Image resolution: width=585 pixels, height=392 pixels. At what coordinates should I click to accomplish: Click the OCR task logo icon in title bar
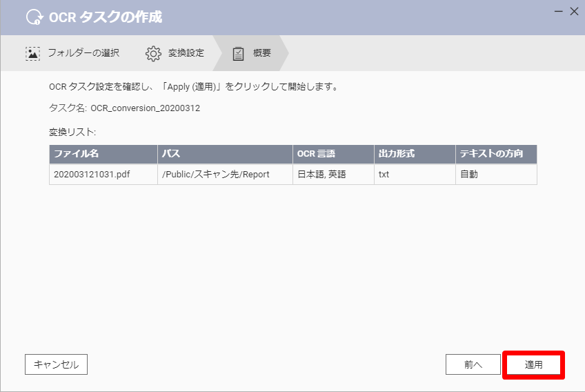pos(34,17)
